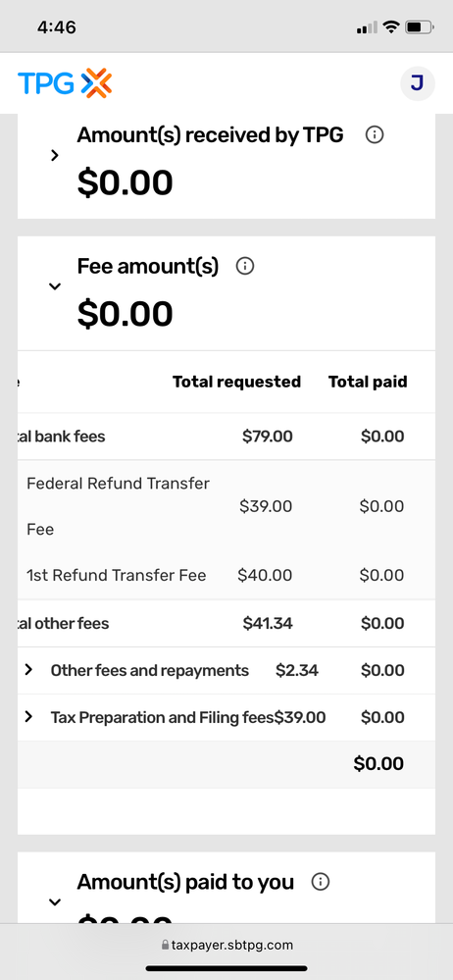Tap the 1st Refund Transfer Fee row
Screen dimensions: 453x980
pyautogui.click(x=226, y=575)
